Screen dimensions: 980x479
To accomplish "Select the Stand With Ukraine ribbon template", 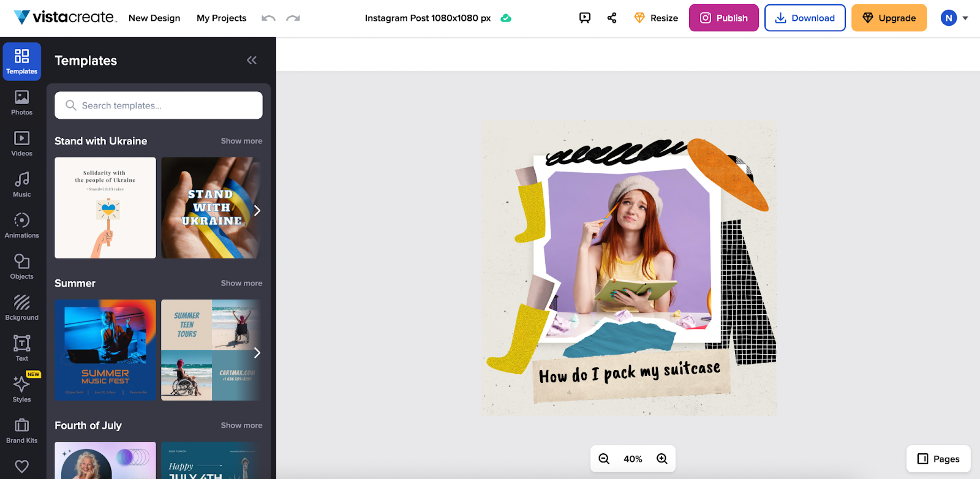I will point(211,208).
